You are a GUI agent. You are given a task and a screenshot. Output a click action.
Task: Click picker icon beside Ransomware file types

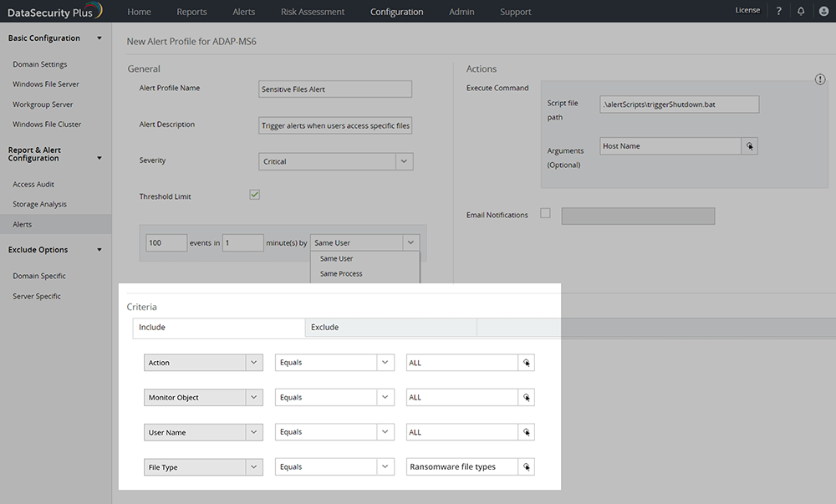[527, 467]
